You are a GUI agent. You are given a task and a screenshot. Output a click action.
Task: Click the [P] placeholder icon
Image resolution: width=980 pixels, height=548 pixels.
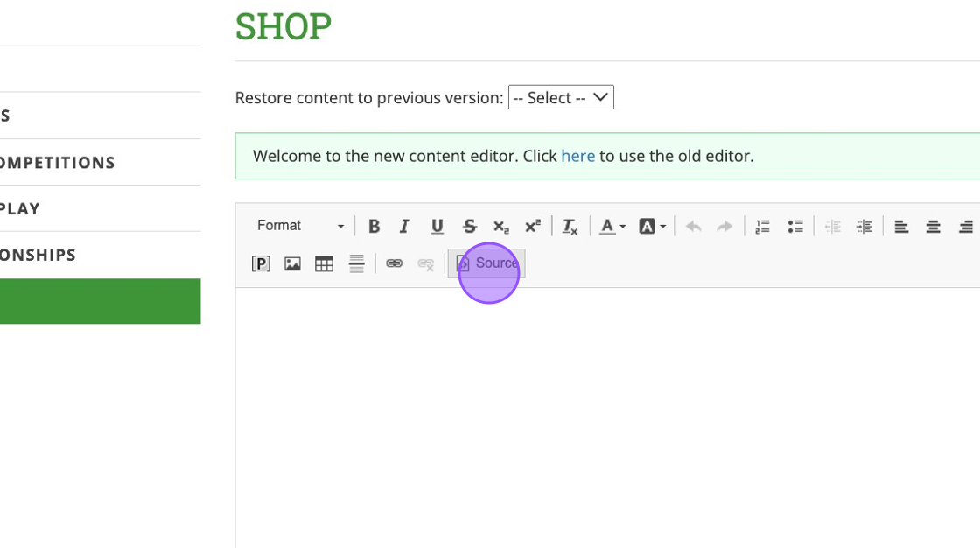261,264
